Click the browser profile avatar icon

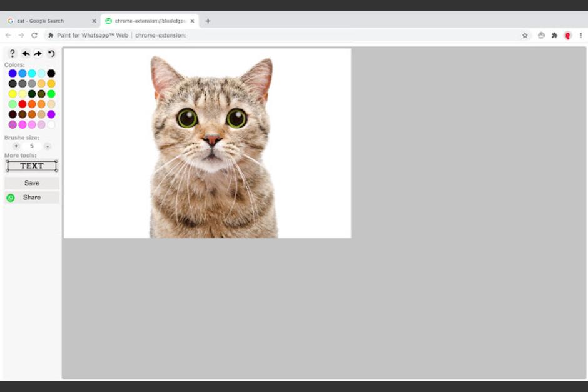click(568, 36)
